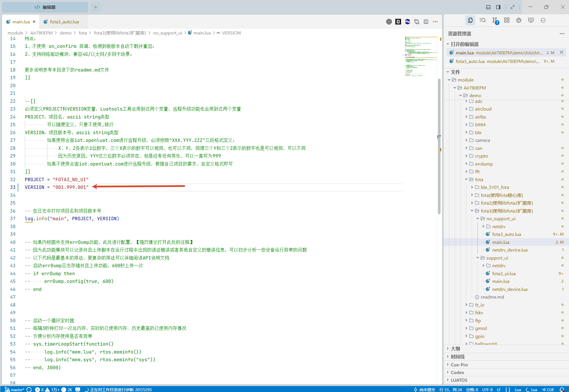Open editor More Actions ellipsis
Image resolution: width=569 pixels, height=392 pixels.
[435, 22]
